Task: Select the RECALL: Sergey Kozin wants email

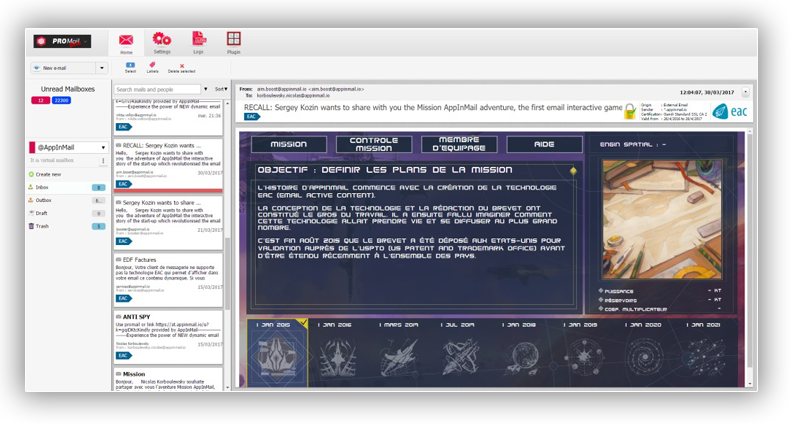Action: (168, 164)
